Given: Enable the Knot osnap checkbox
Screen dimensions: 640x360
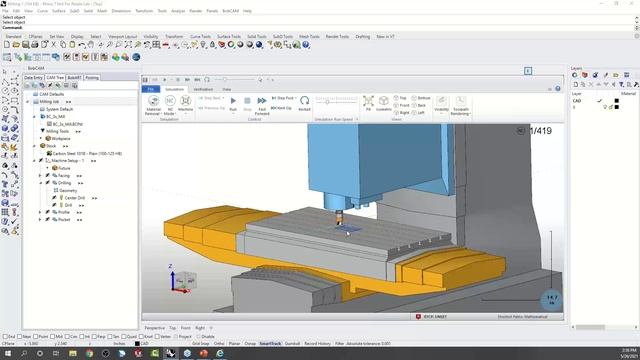Looking at the screenshot, I should coord(141,337).
